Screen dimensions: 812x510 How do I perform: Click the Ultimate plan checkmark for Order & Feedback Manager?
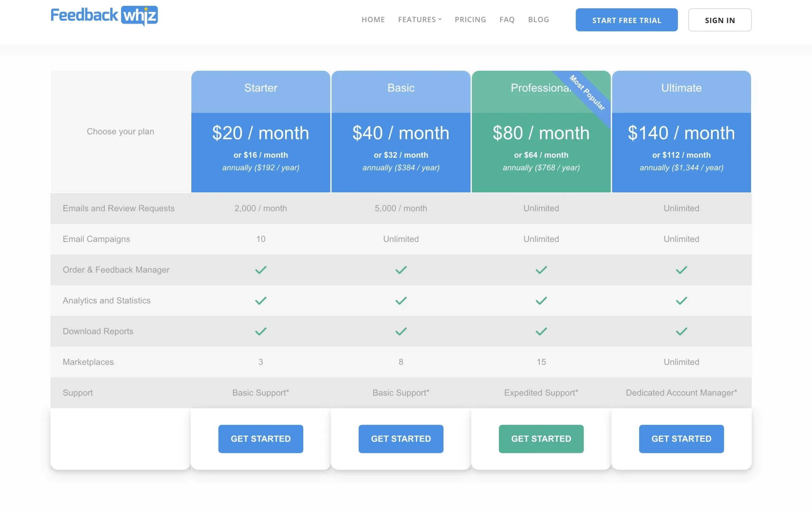[x=681, y=269]
